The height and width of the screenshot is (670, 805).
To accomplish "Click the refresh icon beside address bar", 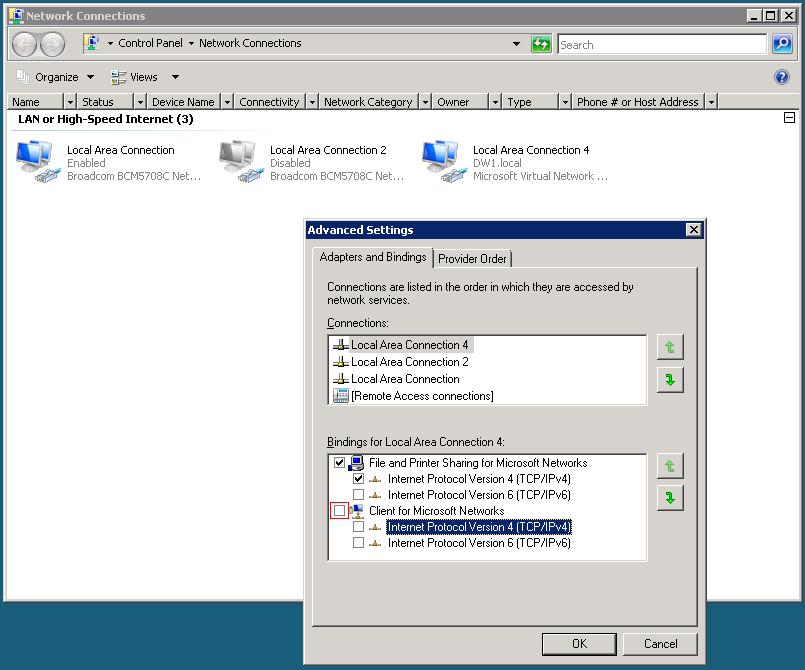I will coord(541,44).
